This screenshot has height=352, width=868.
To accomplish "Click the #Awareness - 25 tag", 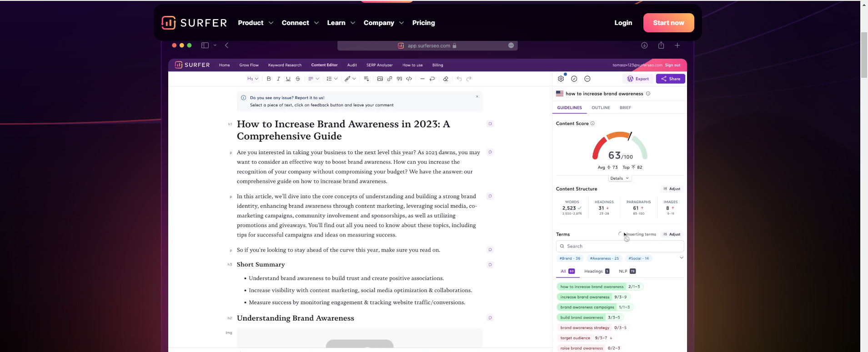I will pyautogui.click(x=604, y=258).
